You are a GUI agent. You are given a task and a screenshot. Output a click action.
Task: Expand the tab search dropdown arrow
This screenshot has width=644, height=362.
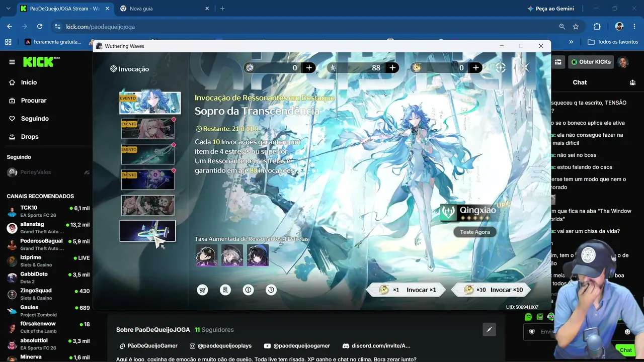pyautogui.click(x=8, y=9)
